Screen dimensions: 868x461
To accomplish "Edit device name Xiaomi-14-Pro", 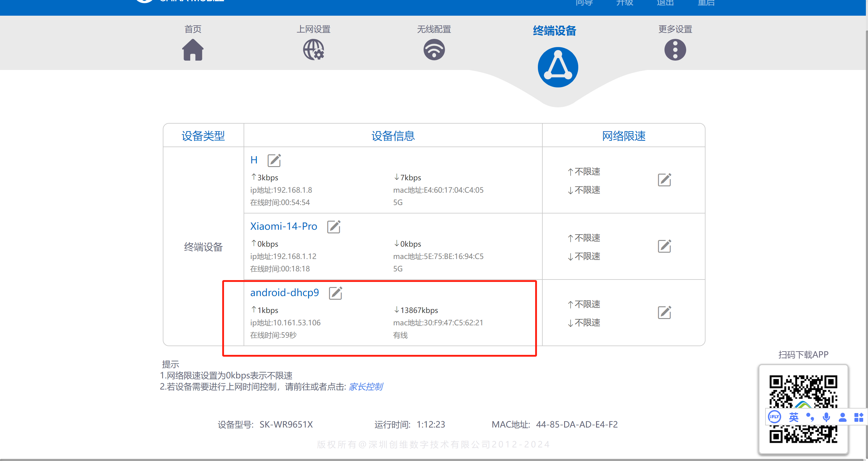I will pyautogui.click(x=333, y=227).
